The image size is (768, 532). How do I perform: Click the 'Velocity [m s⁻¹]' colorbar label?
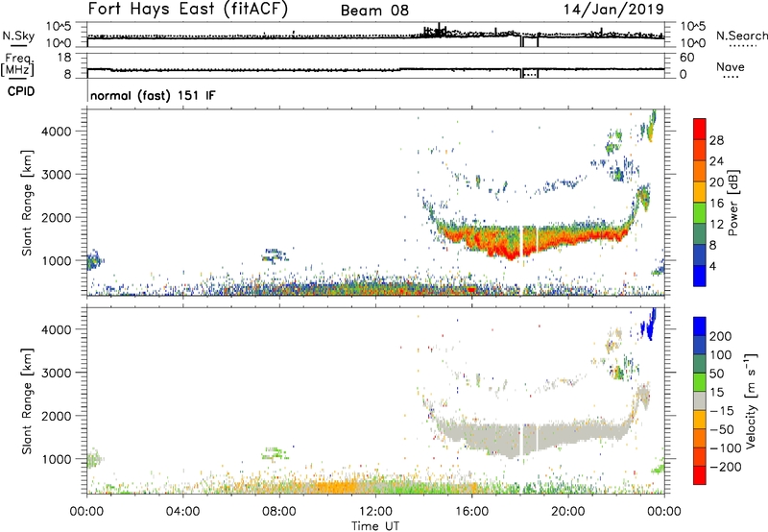(751, 401)
